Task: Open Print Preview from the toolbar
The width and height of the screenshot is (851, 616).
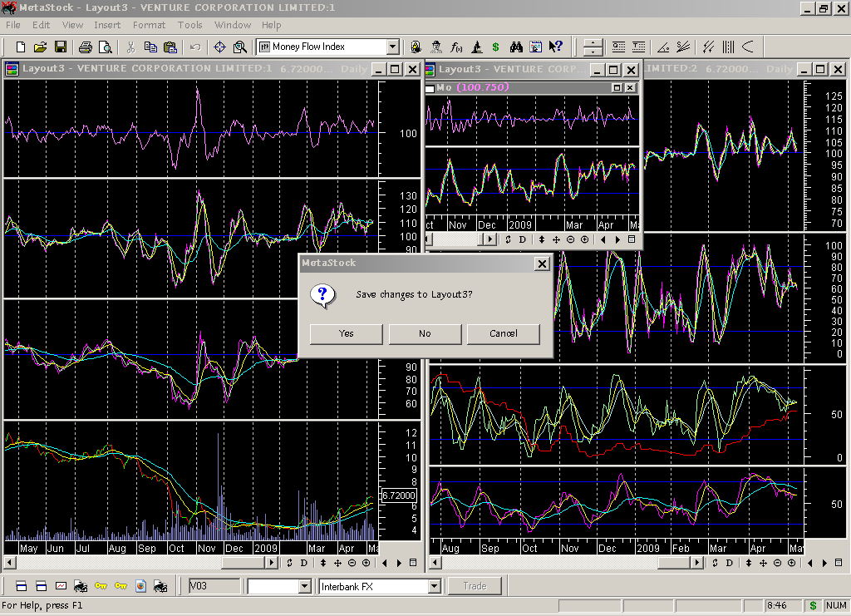Action: (x=106, y=47)
